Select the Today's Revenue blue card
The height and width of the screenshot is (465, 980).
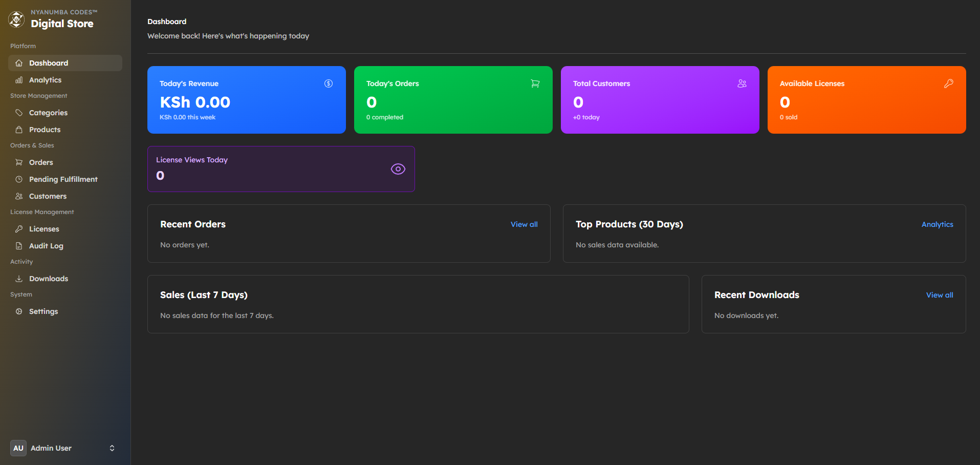247,100
